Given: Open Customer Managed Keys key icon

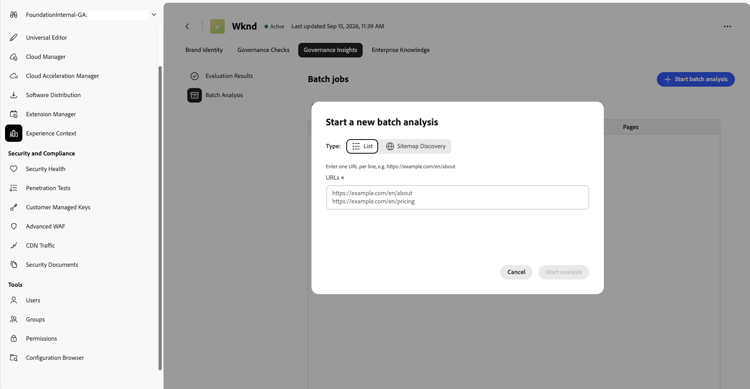Looking at the screenshot, I should [x=14, y=207].
